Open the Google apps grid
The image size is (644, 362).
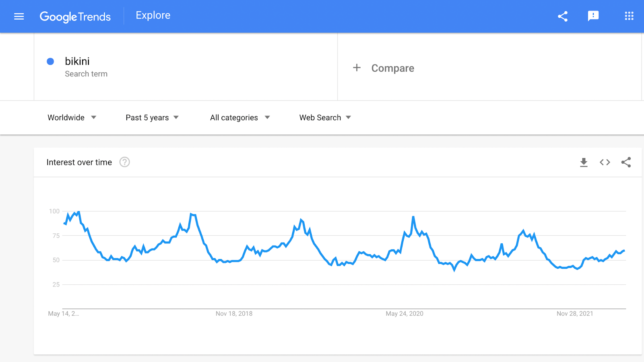629,16
